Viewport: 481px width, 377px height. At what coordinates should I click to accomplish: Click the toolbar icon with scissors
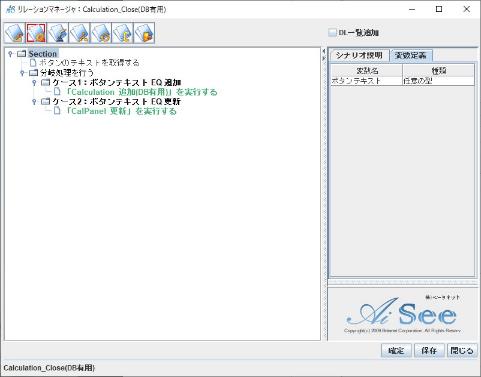click(x=79, y=33)
